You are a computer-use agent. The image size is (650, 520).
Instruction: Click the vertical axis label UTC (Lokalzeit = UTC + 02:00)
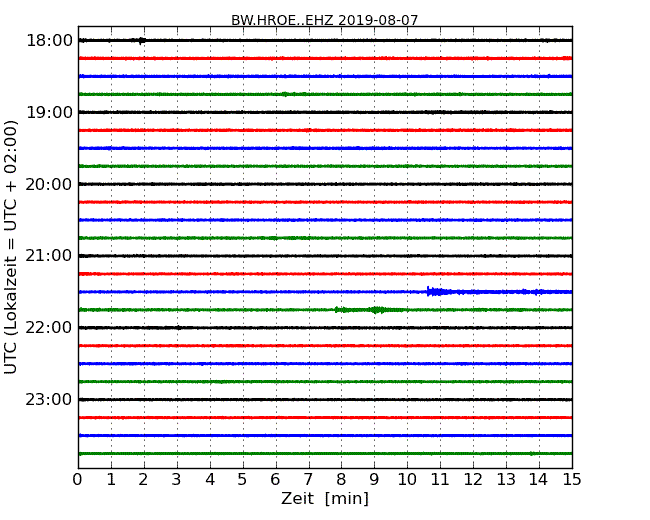[11, 247]
